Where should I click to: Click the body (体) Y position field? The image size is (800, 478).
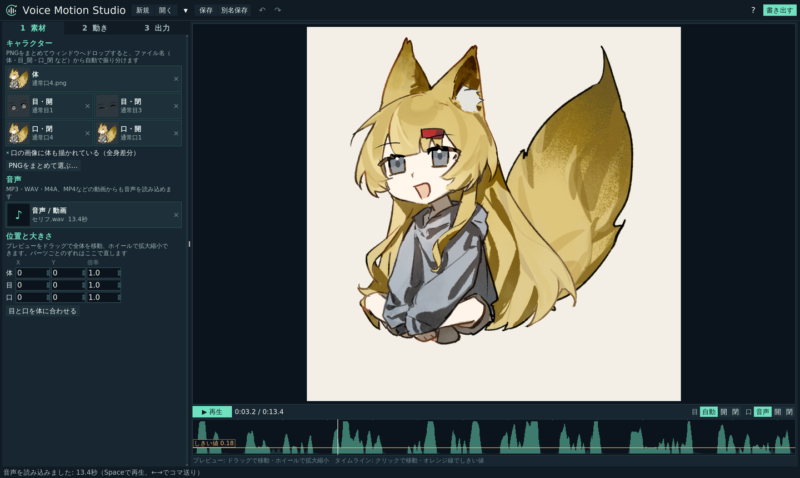[68, 273]
